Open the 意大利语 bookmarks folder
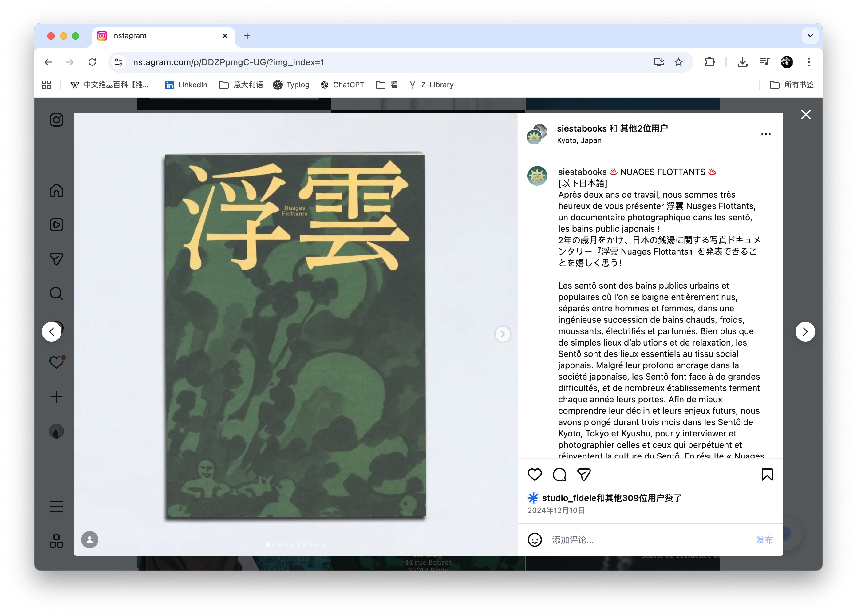Screen dimensions: 857x616 [241, 85]
